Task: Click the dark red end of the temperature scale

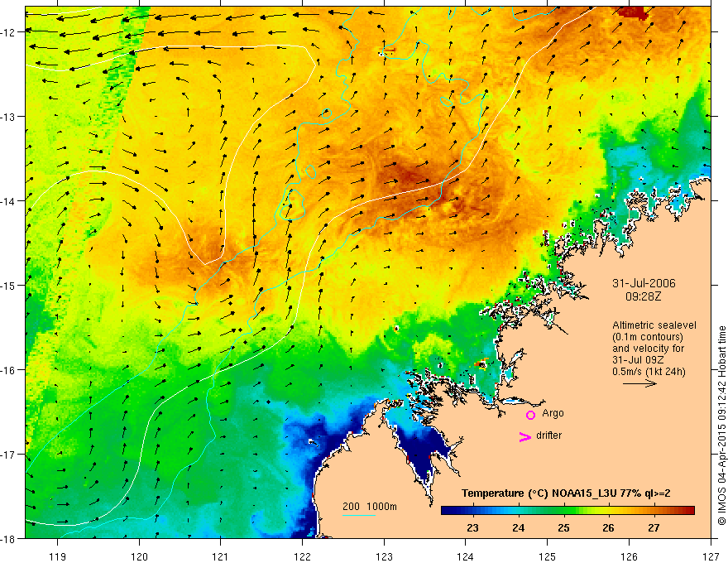Action: (x=689, y=511)
